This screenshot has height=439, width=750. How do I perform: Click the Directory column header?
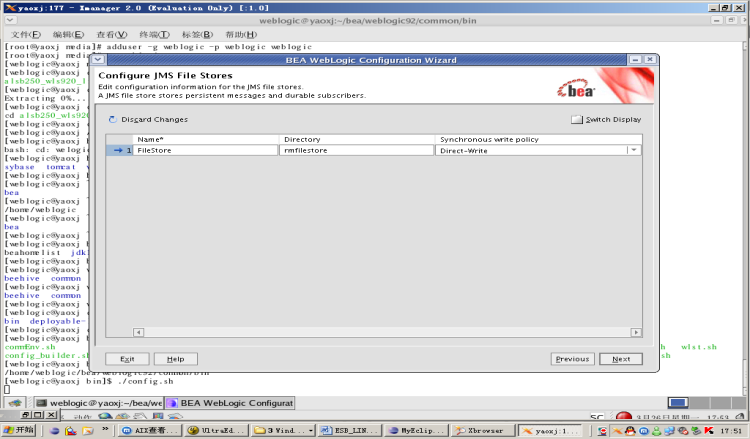(x=356, y=139)
